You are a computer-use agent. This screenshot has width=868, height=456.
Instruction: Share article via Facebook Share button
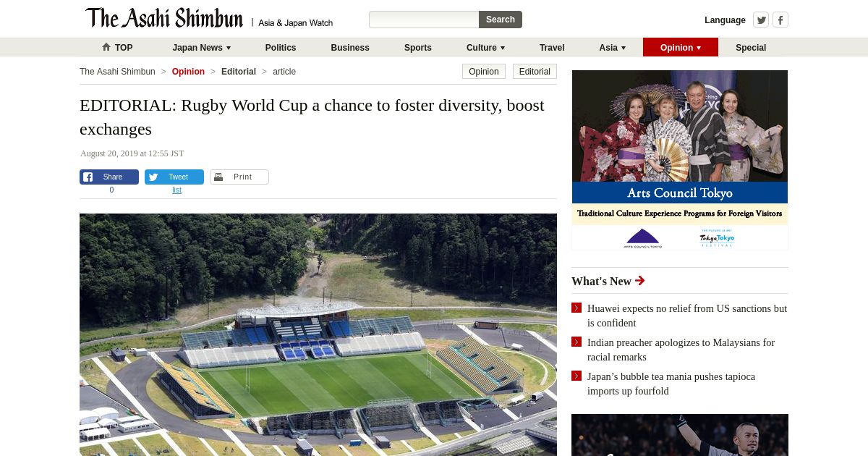(x=109, y=177)
